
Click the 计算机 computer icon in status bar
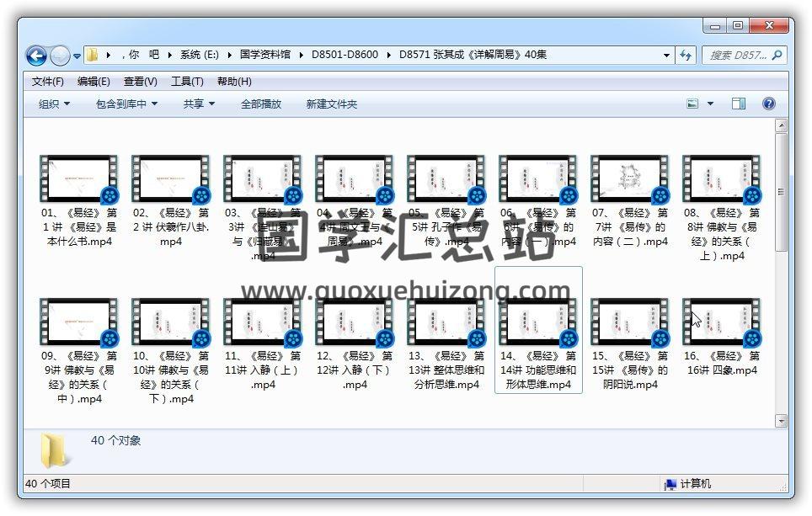coord(670,484)
